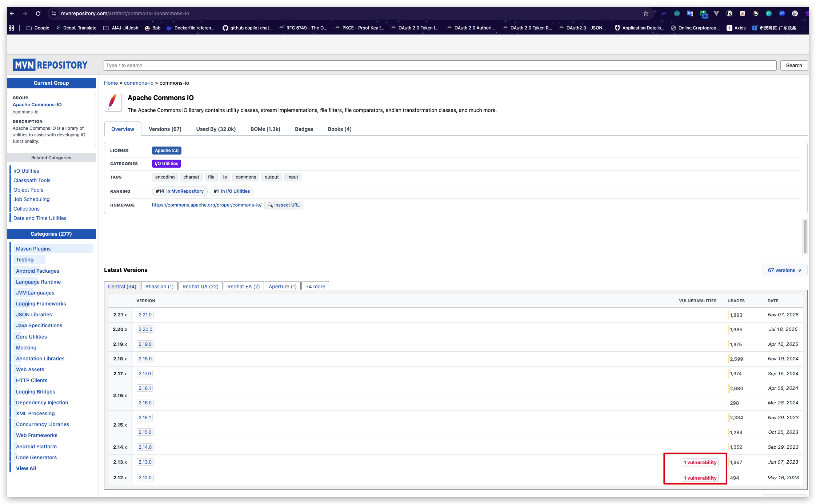The image size is (816, 504).
Task: Open the Online Cryptography bookmark
Action: click(695, 28)
